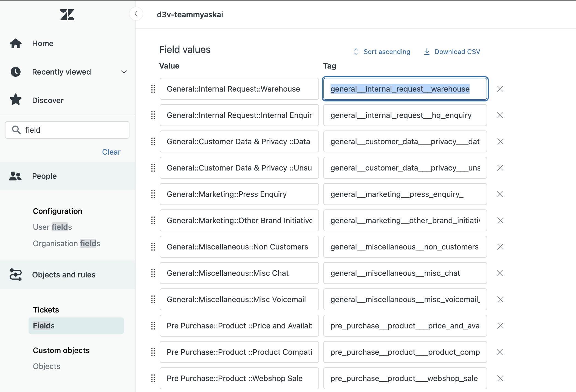
Task: Click the Discover star icon
Action: tap(16, 100)
